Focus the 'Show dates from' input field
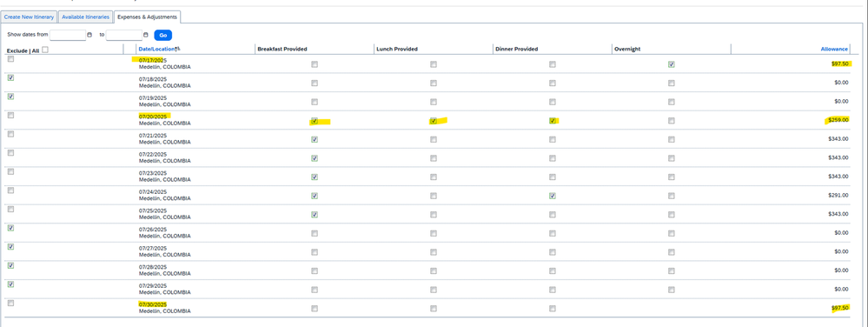Screen dimensions: 868x327 (x=68, y=35)
